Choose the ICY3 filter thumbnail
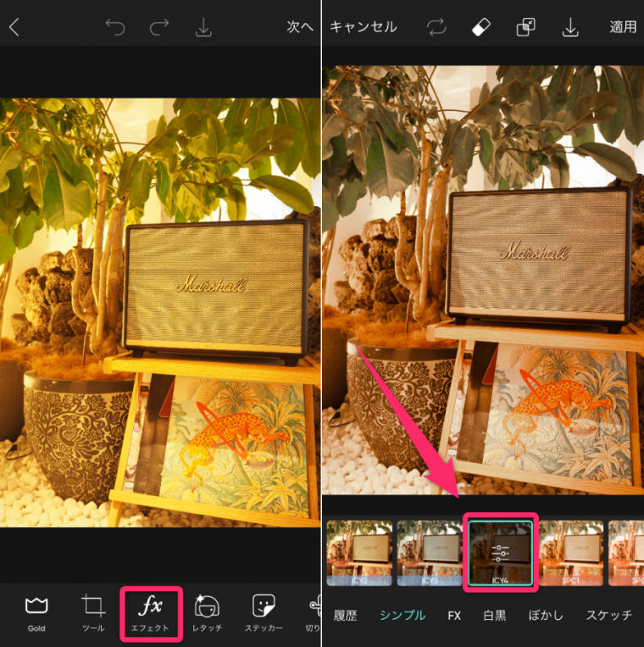Viewport: 644px width, 647px height. click(x=429, y=552)
